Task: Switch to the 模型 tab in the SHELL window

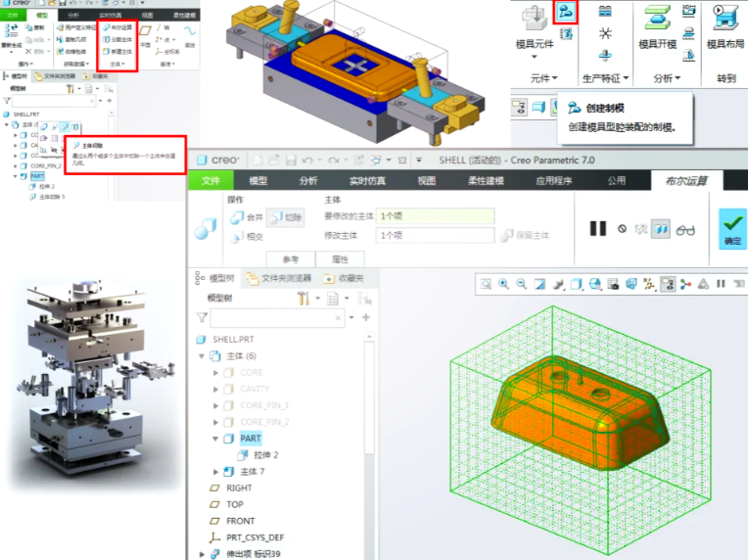Action: [x=258, y=180]
